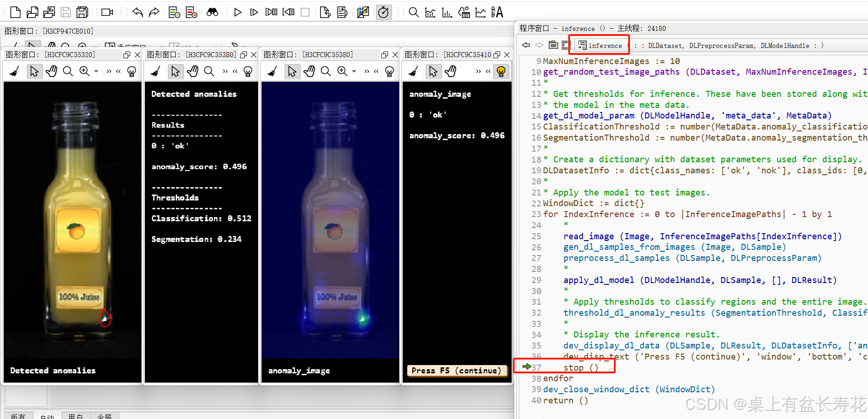Activate hand tool in window H3CFC9C353B0
The image size is (868, 419).
tap(192, 71)
